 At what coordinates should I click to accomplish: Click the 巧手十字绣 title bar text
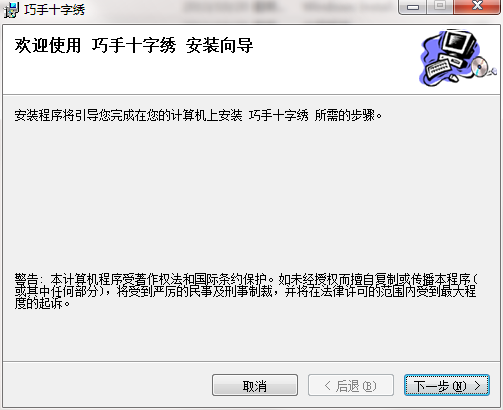coord(55,10)
